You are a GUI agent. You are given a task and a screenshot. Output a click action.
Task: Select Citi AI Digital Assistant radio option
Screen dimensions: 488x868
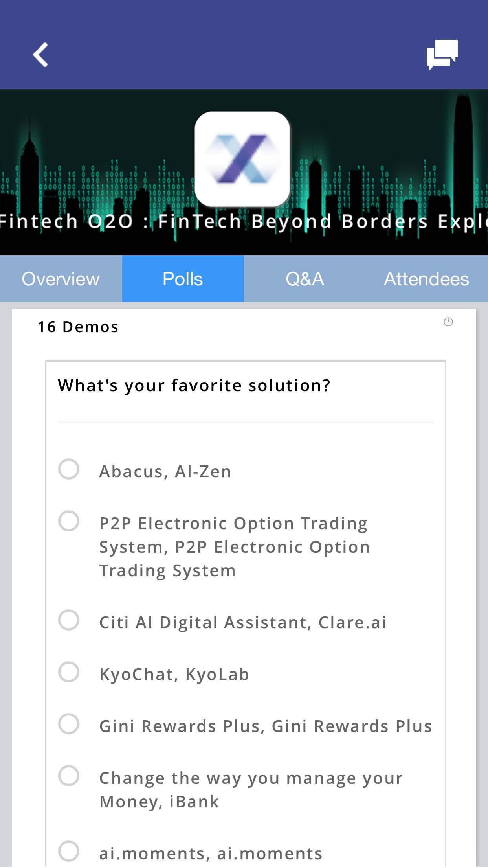tap(69, 620)
